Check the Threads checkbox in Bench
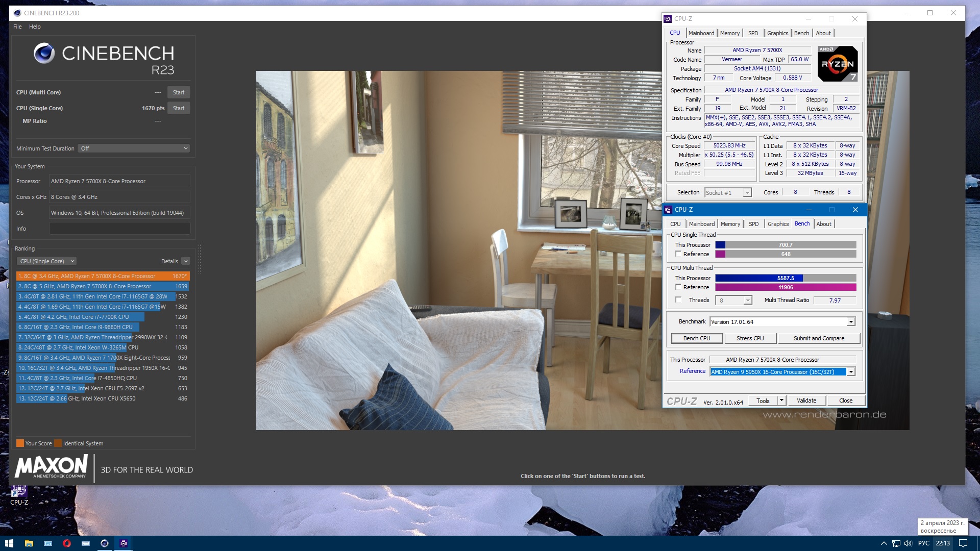This screenshot has width=980, height=551. pos(678,300)
